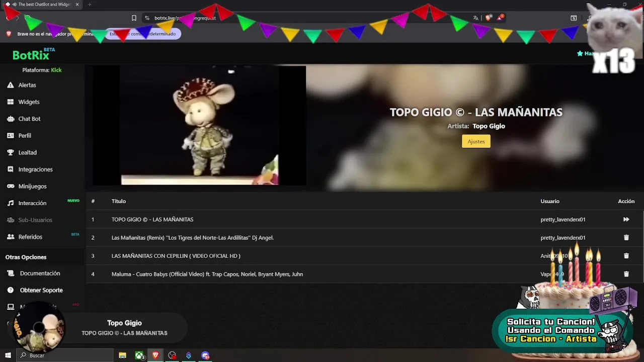Image resolution: width=644 pixels, height=362 pixels.
Task: Click the Acción column header
Action: click(x=626, y=201)
